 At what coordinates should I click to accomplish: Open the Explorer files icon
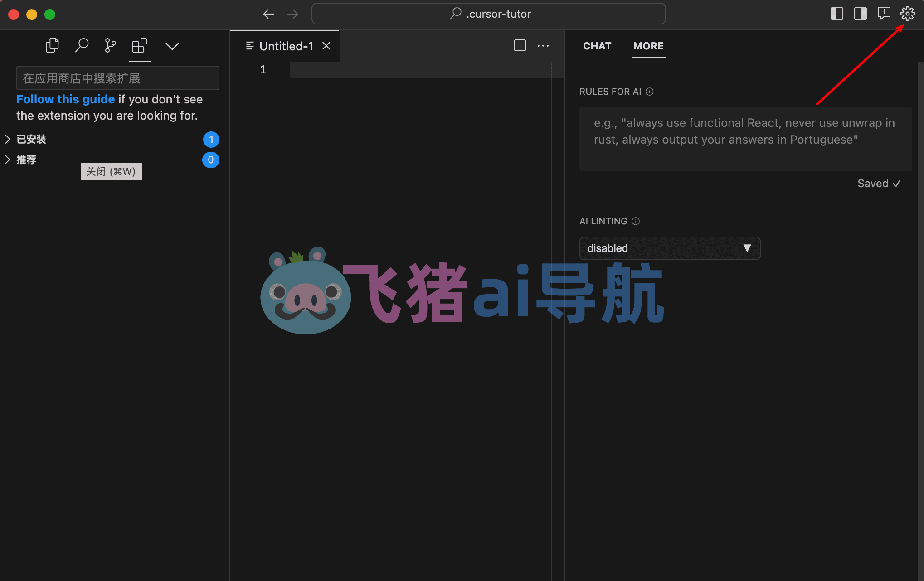pos(53,45)
